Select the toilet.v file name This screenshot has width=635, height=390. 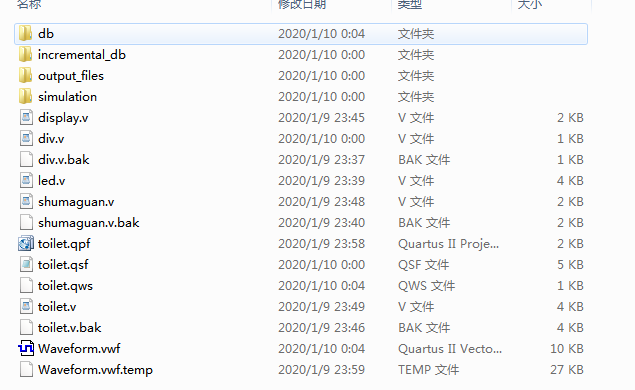57,307
